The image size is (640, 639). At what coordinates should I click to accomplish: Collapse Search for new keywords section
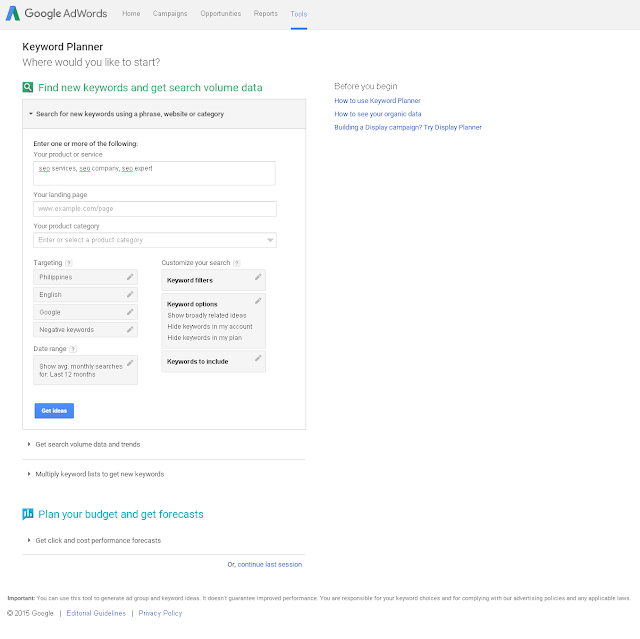coord(126,114)
